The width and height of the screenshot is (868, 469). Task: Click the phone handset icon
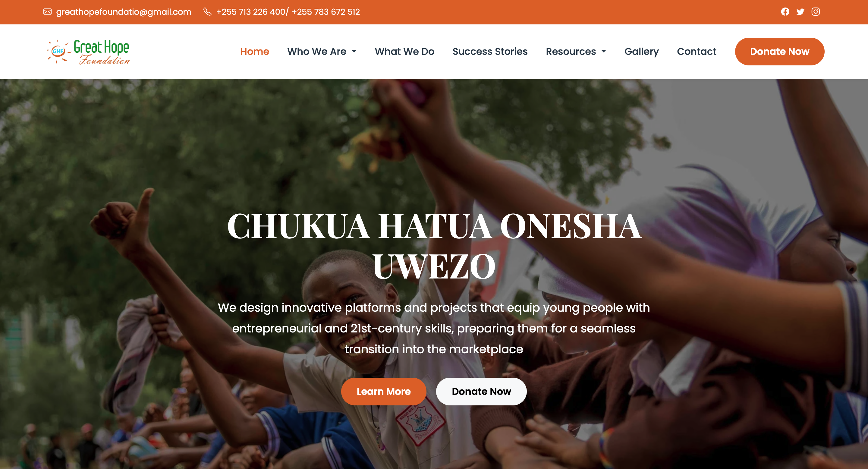pos(208,12)
